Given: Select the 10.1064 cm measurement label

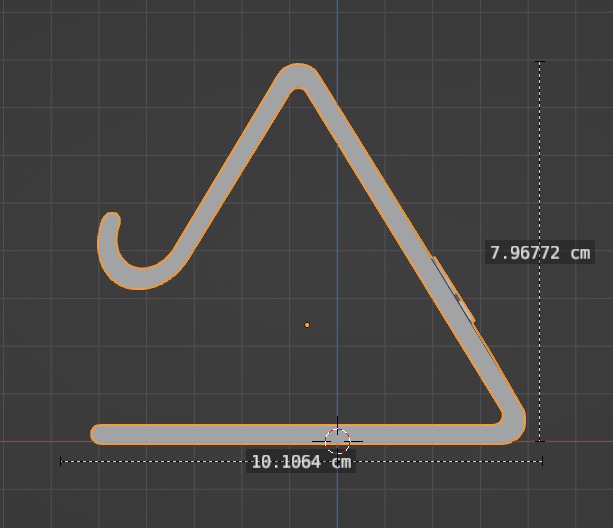Looking at the screenshot, I should [301, 462].
